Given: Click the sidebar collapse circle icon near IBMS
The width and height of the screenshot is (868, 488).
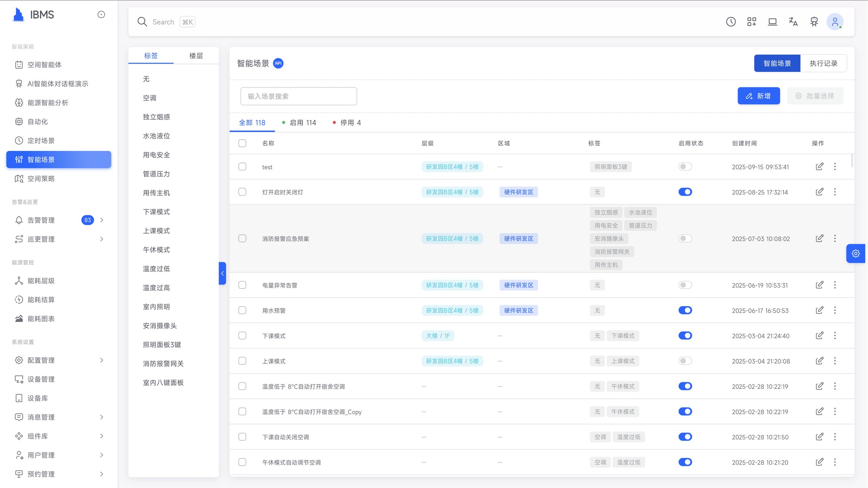Looking at the screenshot, I should click(101, 15).
